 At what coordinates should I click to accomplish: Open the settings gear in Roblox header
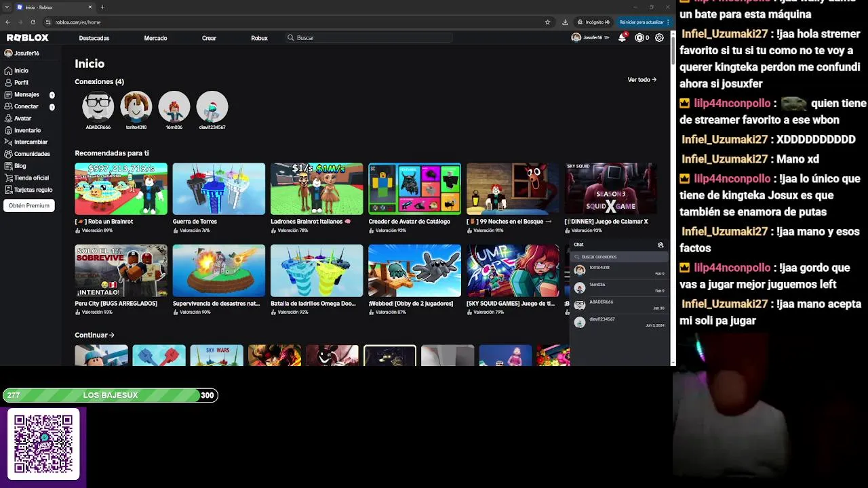(x=659, y=38)
